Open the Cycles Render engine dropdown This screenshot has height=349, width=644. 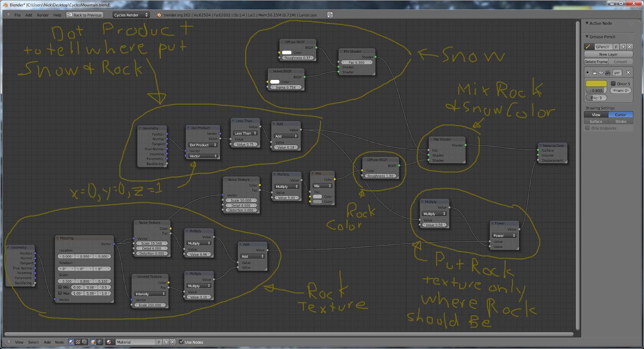(131, 15)
